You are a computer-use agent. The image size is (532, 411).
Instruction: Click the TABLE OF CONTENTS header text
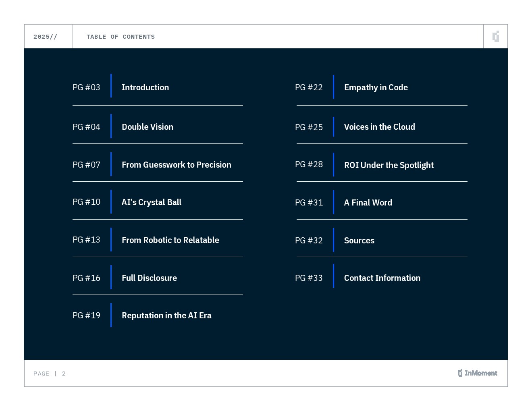(x=121, y=37)
